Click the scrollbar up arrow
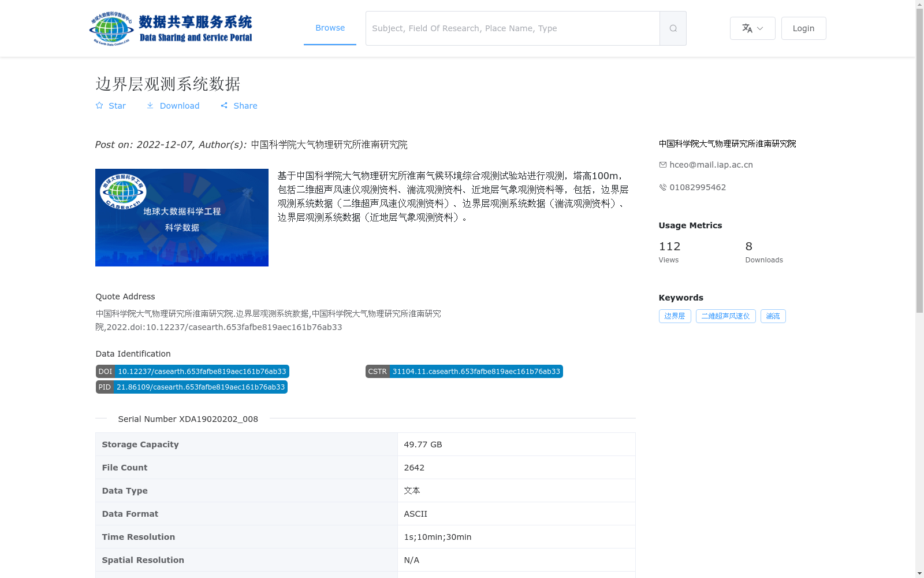This screenshot has width=924, height=578. point(919,4)
